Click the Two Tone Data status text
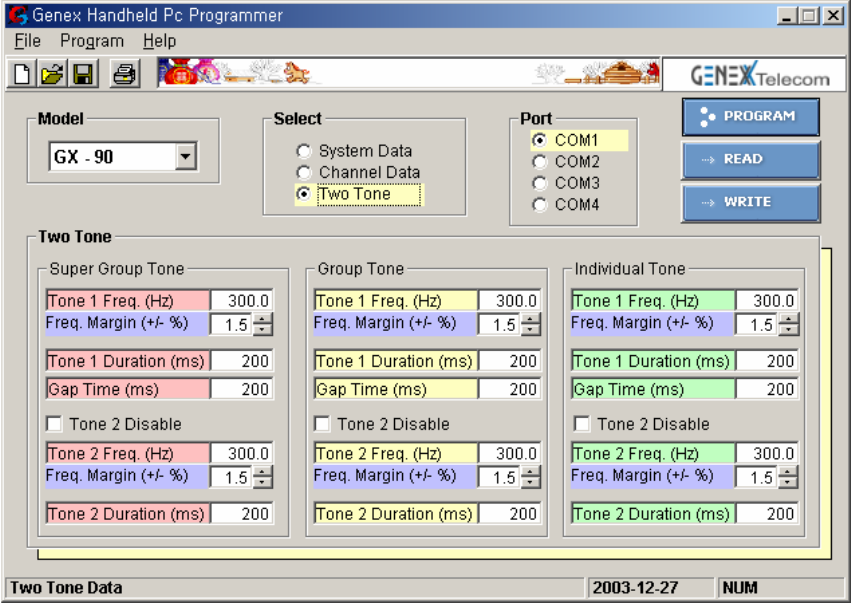The height and width of the screenshot is (603, 851). tap(66, 588)
